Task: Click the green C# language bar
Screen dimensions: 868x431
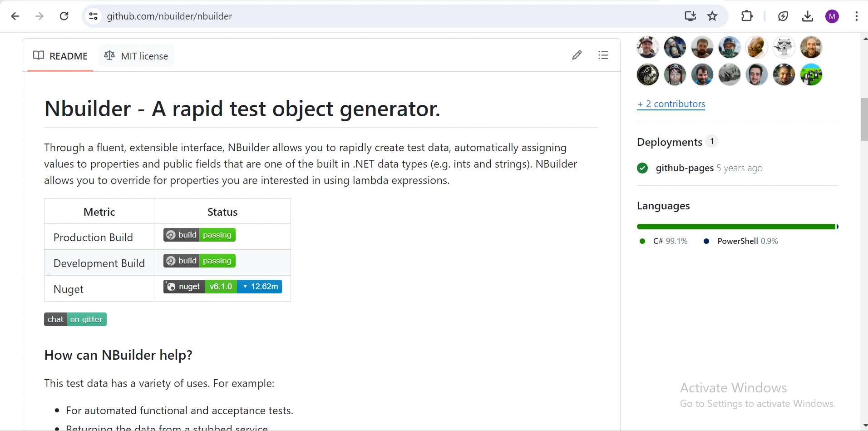Action: point(736,227)
